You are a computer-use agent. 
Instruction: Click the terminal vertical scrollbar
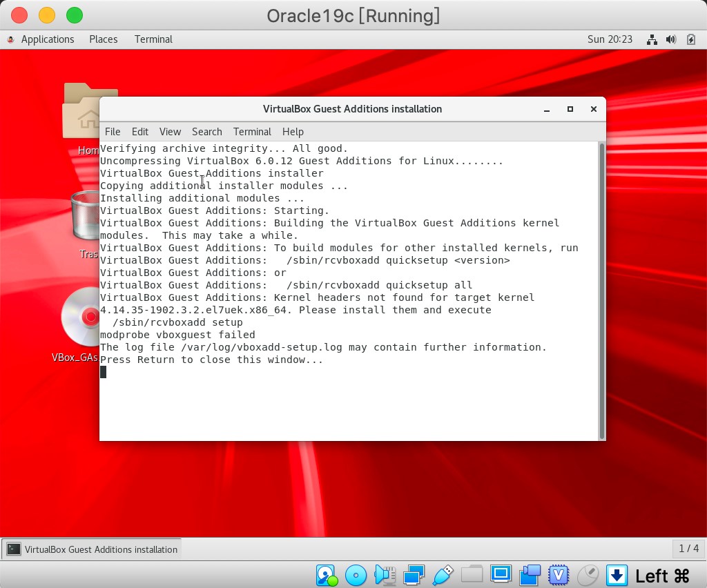pyautogui.click(x=601, y=291)
